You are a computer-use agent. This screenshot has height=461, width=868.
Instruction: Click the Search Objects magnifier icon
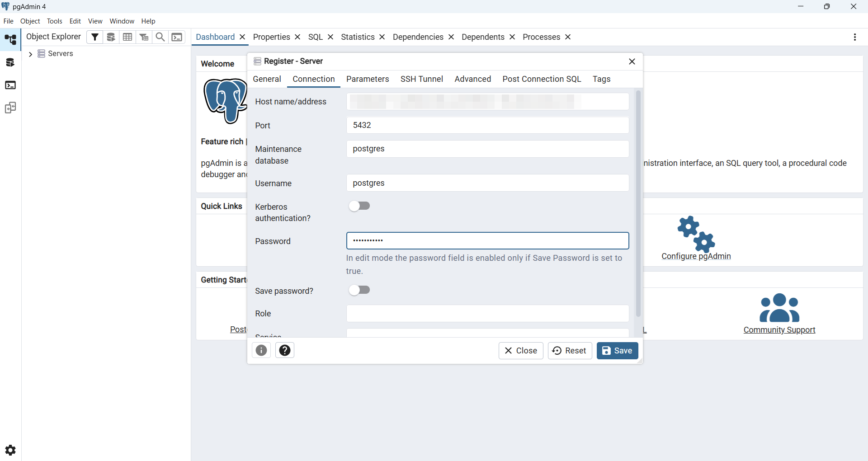click(160, 37)
